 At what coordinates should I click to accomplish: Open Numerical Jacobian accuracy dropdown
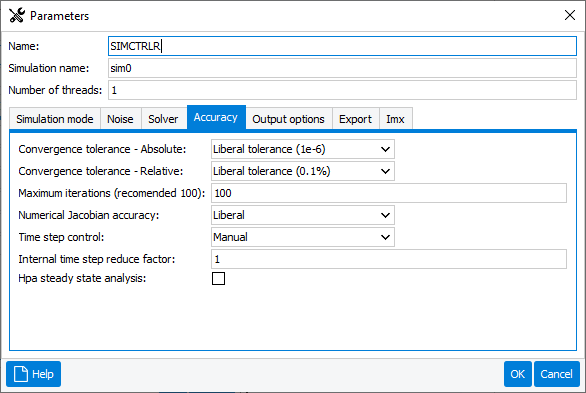coord(303,215)
